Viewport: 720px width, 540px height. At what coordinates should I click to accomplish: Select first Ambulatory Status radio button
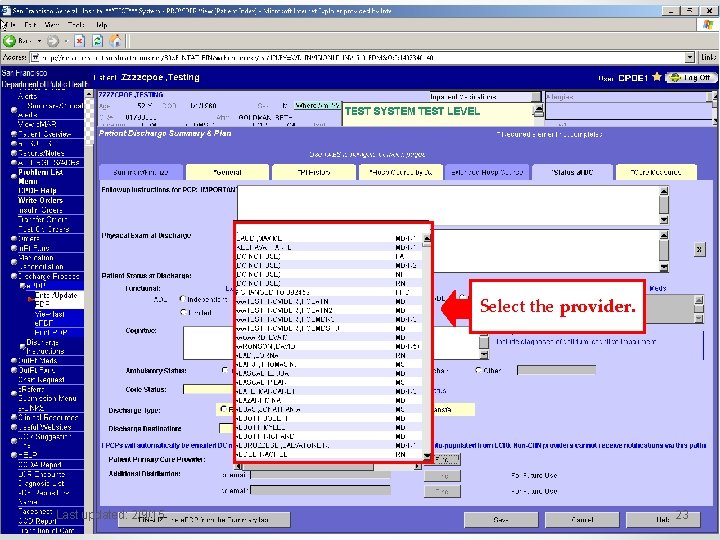coord(225,370)
